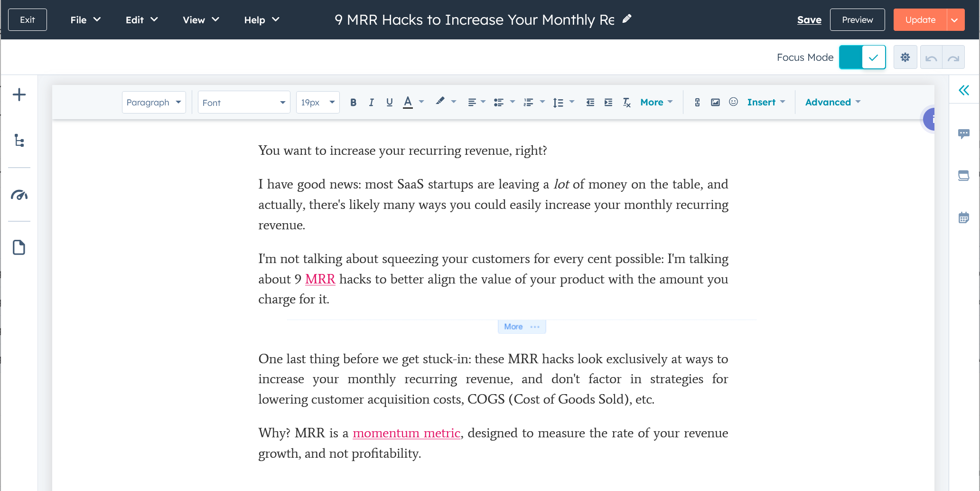Click the bulleted list icon
Image resolution: width=980 pixels, height=491 pixels.
click(498, 102)
